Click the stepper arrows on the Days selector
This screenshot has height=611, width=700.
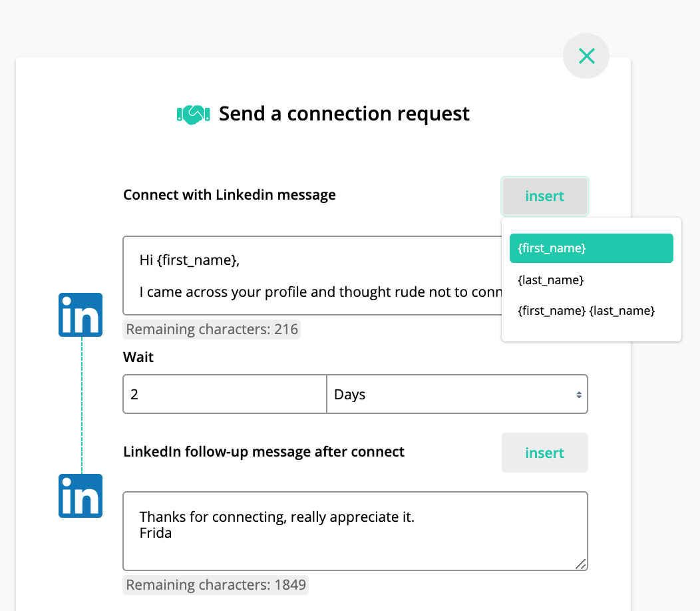pos(578,394)
